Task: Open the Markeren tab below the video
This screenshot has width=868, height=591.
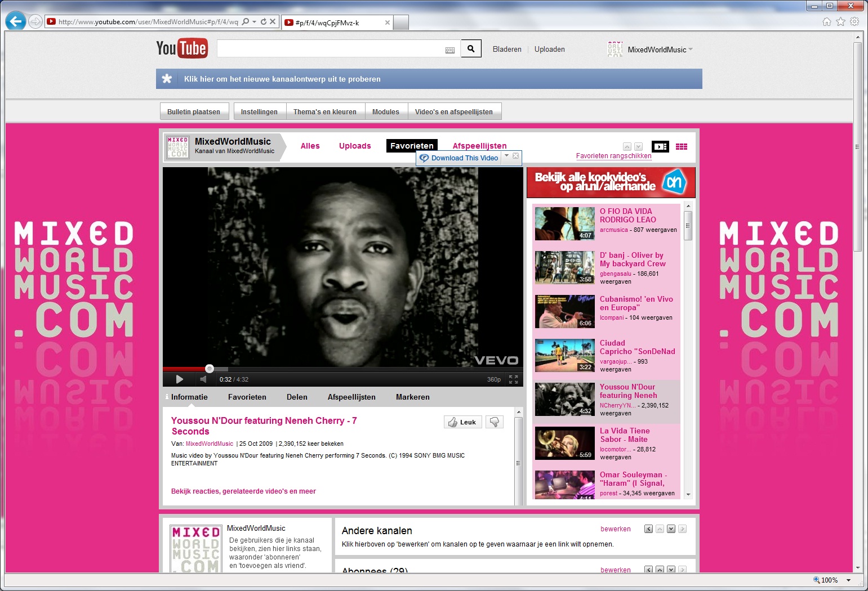Action: click(x=412, y=397)
